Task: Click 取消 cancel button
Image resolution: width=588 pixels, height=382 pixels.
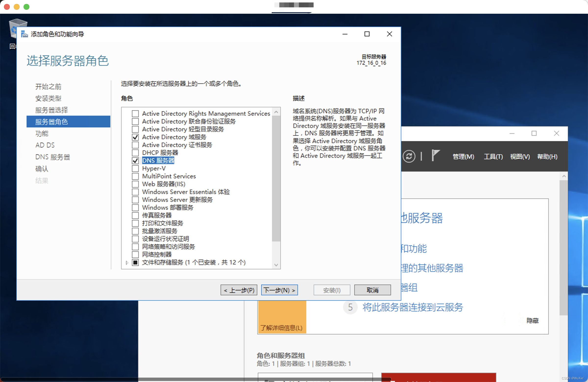Action: [x=373, y=290]
